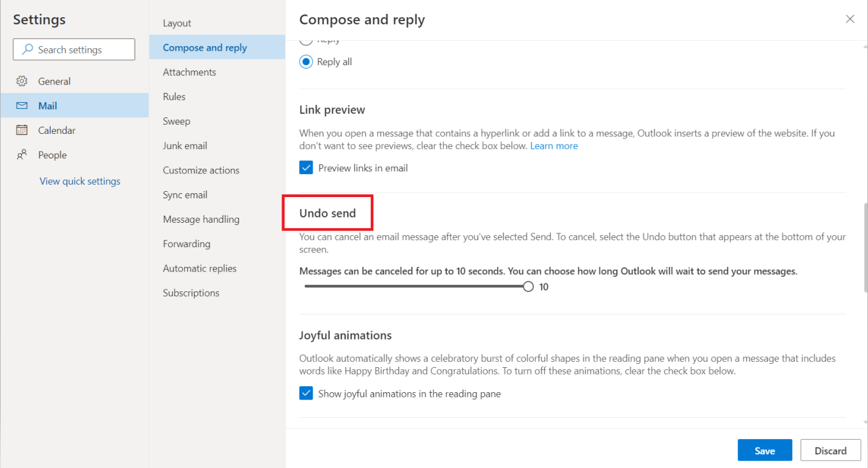Click the People icon

click(x=22, y=155)
